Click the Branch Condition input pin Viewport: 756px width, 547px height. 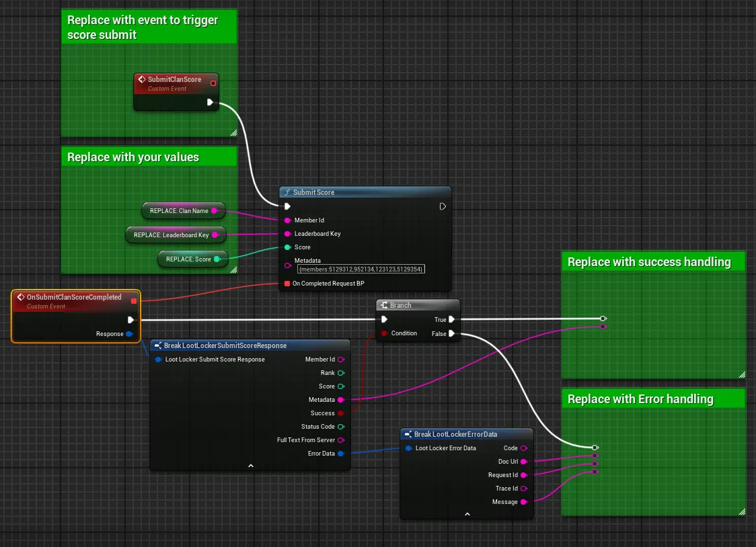coord(384,333)
